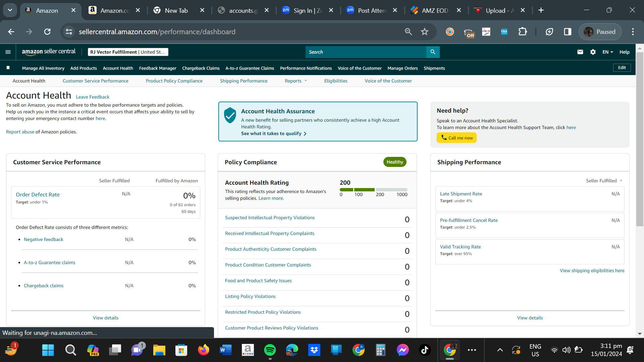The width and height of the screenshot is (644, 362).
Task: Open the settings gear icon
Action: [593, 52]
